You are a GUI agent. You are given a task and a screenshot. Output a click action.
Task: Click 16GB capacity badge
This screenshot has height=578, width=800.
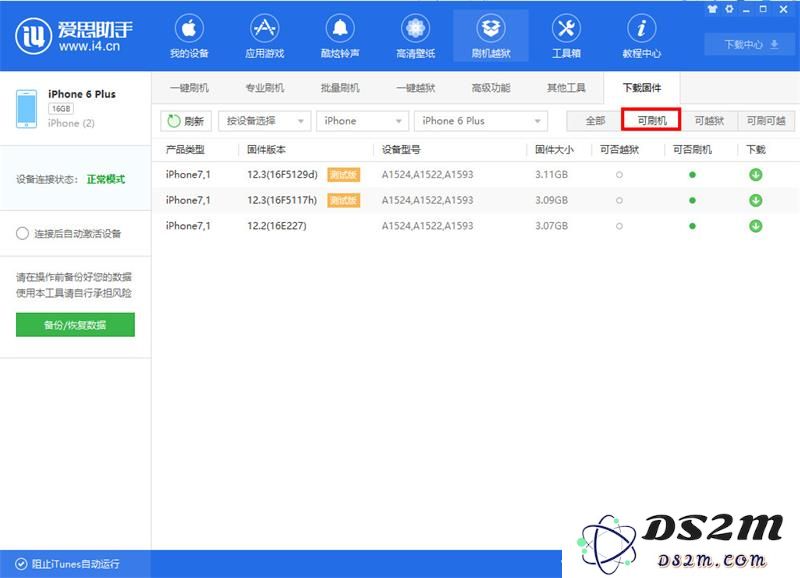[61, 109]
